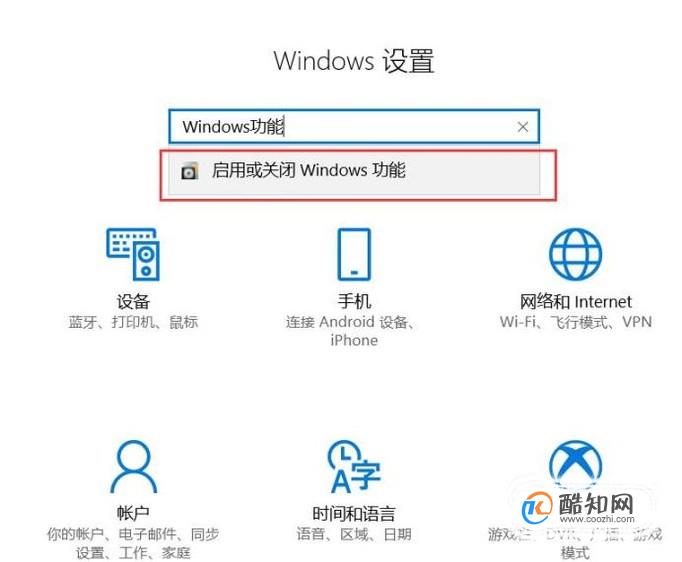Click the Wi-Fi、飞行模式、VPN description text

(x=575, y=322)
